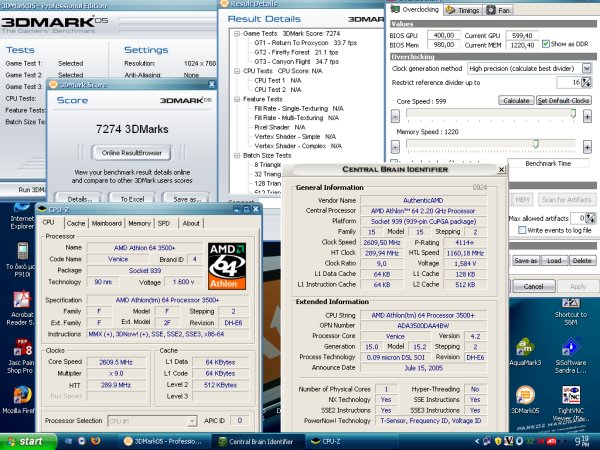Click the To Excel button
Screen dimensions: 600x450
pos(132,199)
